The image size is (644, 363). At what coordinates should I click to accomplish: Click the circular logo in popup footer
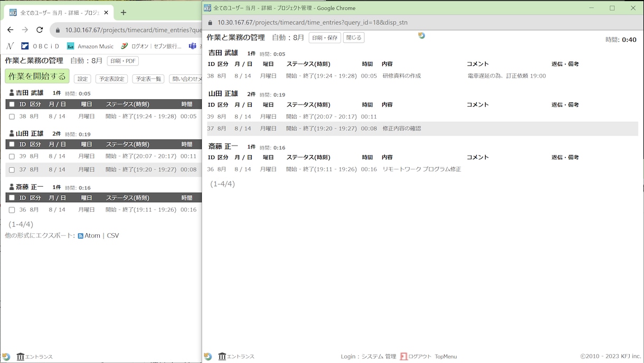(208, 357)
